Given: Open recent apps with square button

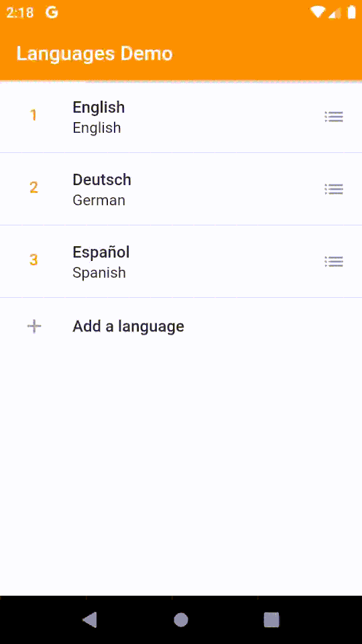Looking at the screenshot, I should pos(271,619).
